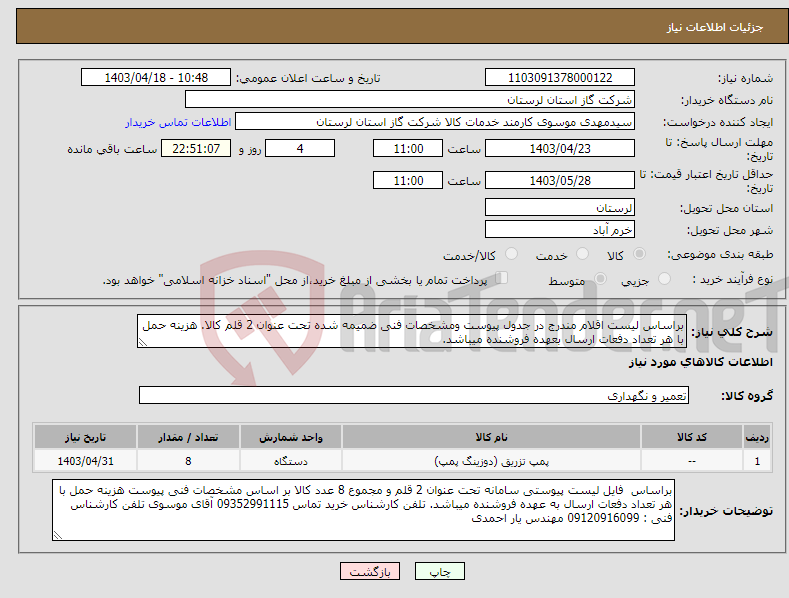
Task: Click the توضیحات خریدار notes textarea
Action: 363,510
